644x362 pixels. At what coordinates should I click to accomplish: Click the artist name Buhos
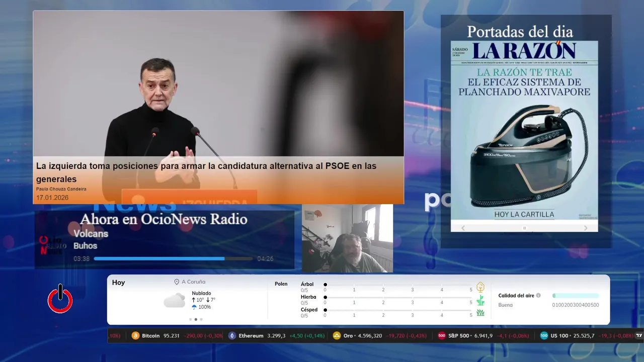click(85, 246)
